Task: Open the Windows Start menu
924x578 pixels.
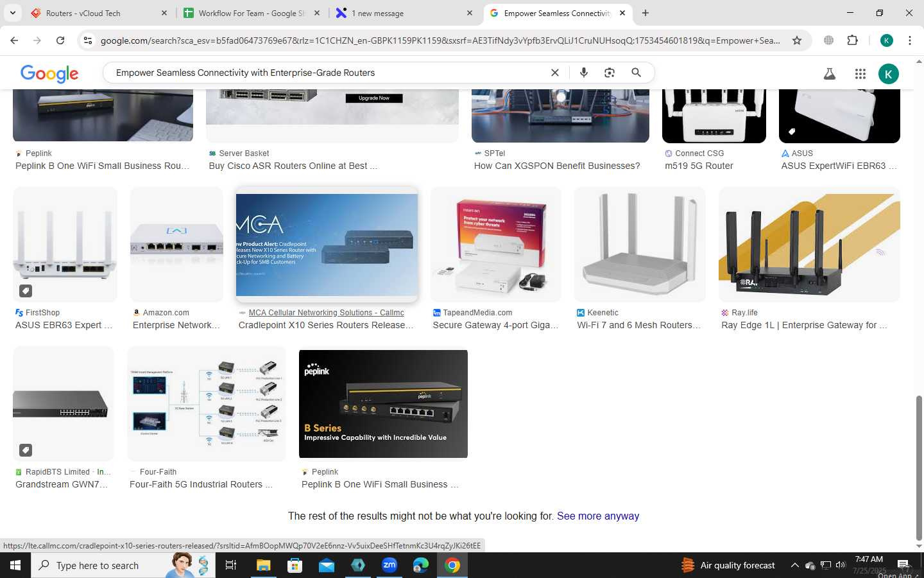Action: (x=15, y=565)
